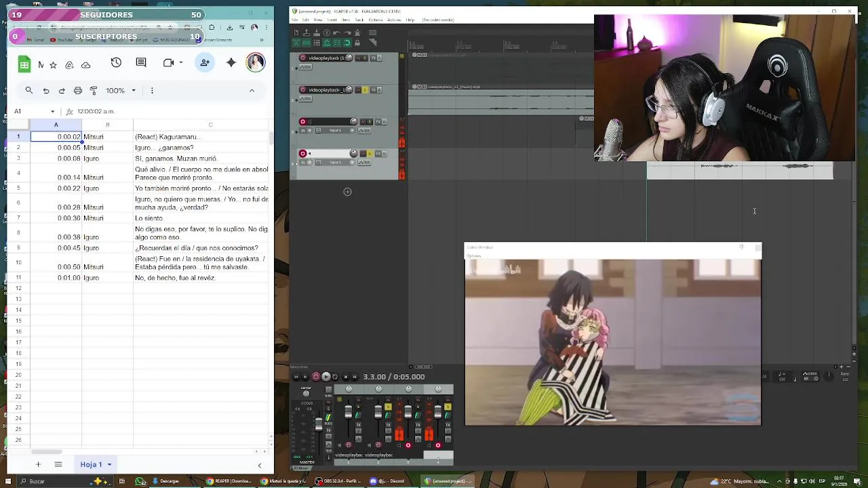This screenshot has width=868, height=488.
Task: Undo the last action in Sheets
Action: 46,90
